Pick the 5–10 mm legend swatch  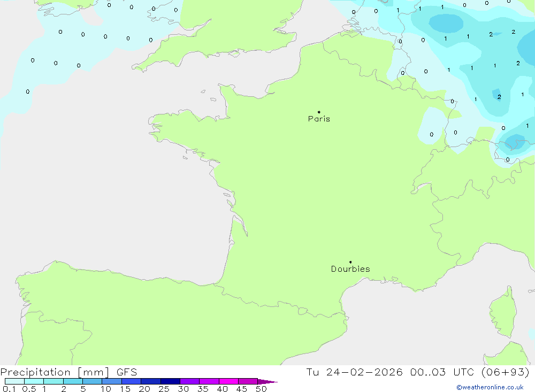pyautogui.click(x=92, y=381)
